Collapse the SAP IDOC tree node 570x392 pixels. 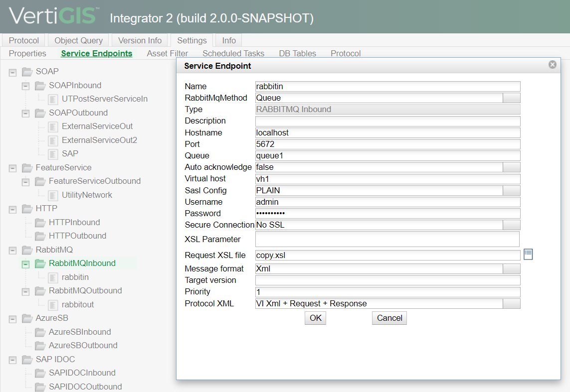click(x=13, y=360)
